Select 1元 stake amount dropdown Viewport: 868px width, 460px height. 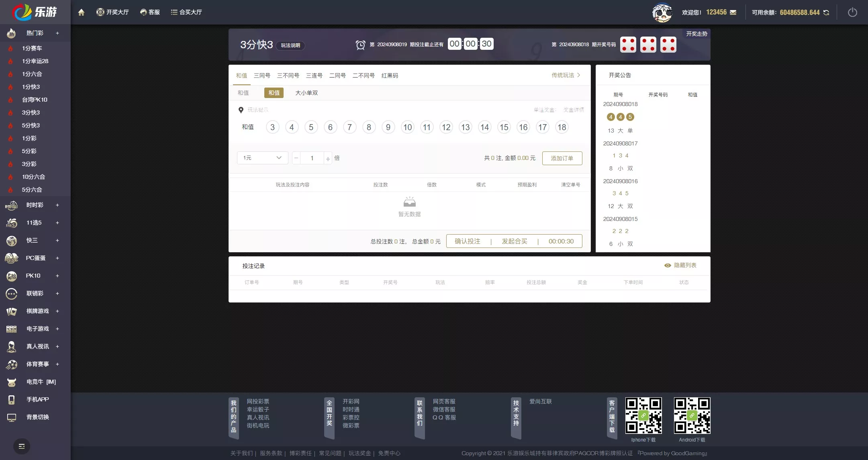pyautogui.click(x=261, y=158)
